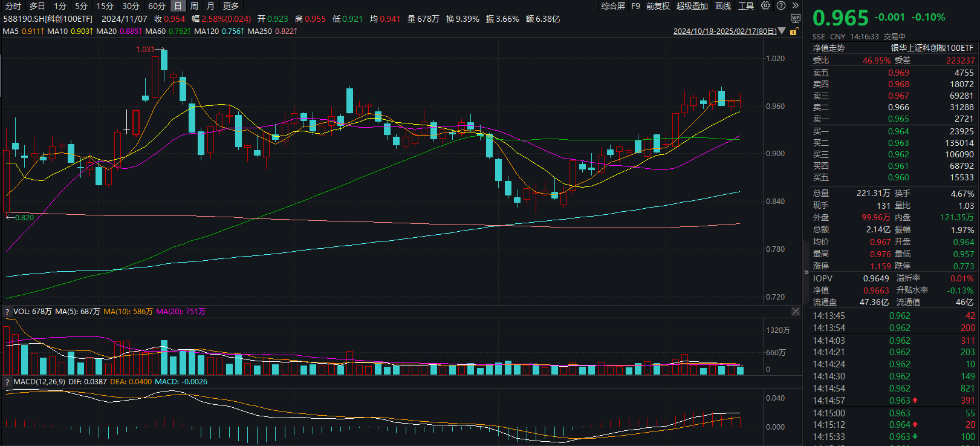Click the IOPV 0.9649 value
Viewport: 980px width, 446px height.
876,278
